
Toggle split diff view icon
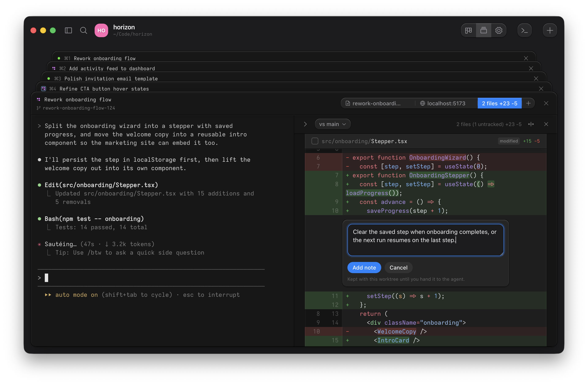531,124
